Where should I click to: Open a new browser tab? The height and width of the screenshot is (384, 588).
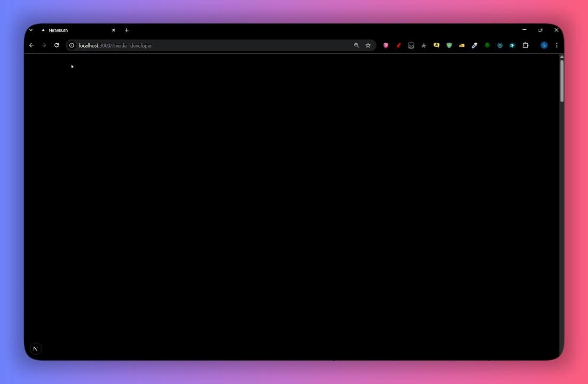click(127, 30)
